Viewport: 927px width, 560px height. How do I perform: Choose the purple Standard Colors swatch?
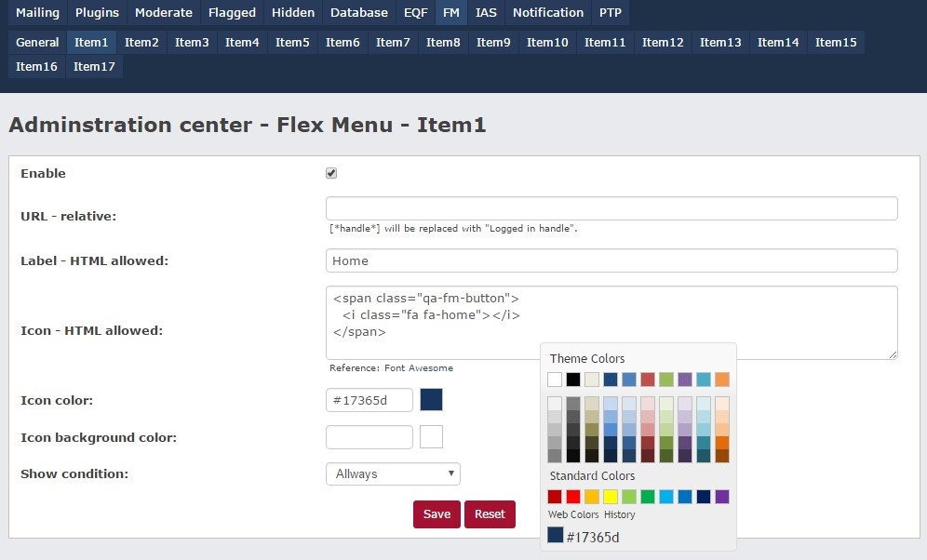tap(722, 497)
